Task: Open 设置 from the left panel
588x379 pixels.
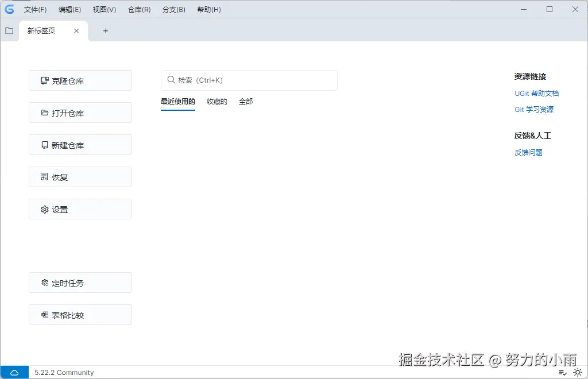Action: pos(80,209)
